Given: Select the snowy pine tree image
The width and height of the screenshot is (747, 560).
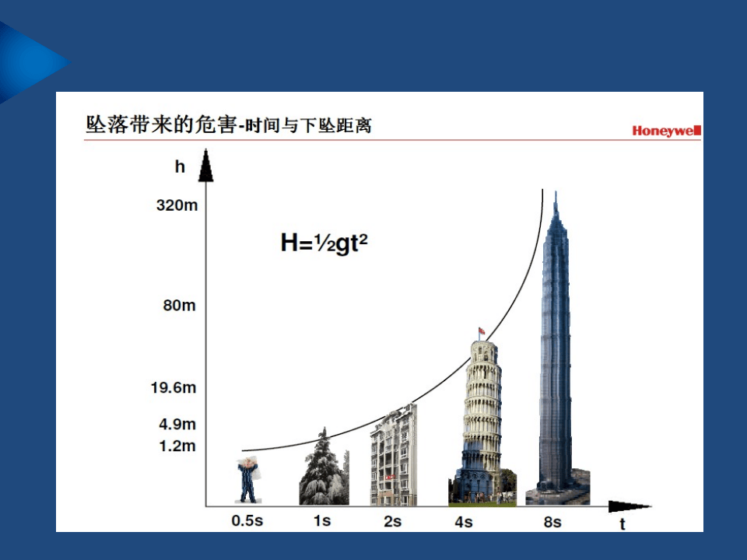Looking at the screenshot, I should pyautogui.click(x=324, y=466).
